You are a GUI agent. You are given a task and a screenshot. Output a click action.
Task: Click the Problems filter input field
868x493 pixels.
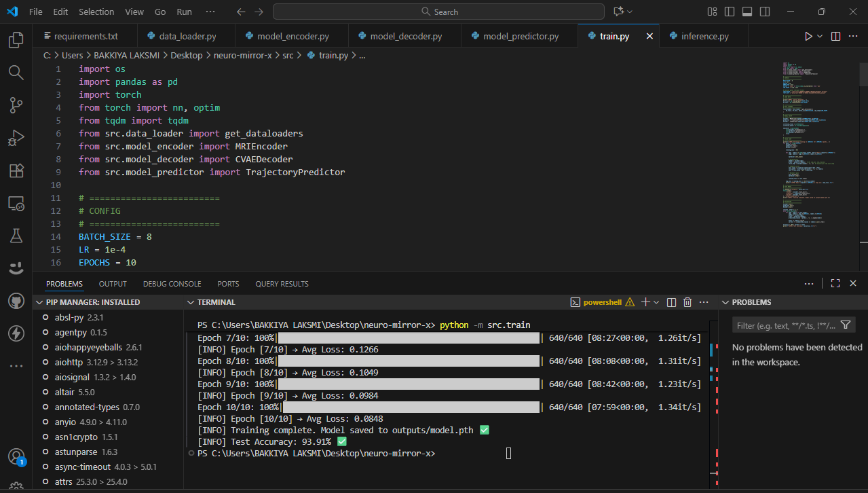click(x=786, y=325)
